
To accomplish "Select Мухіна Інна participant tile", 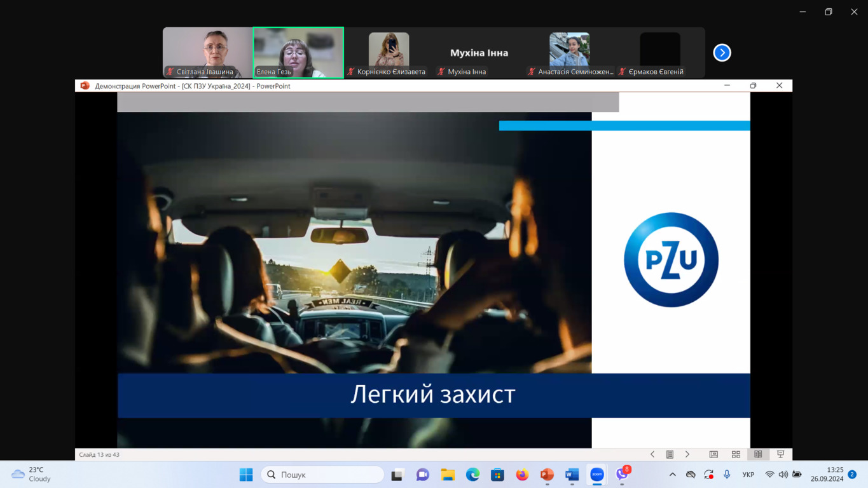I will click(x=479, y=53).
